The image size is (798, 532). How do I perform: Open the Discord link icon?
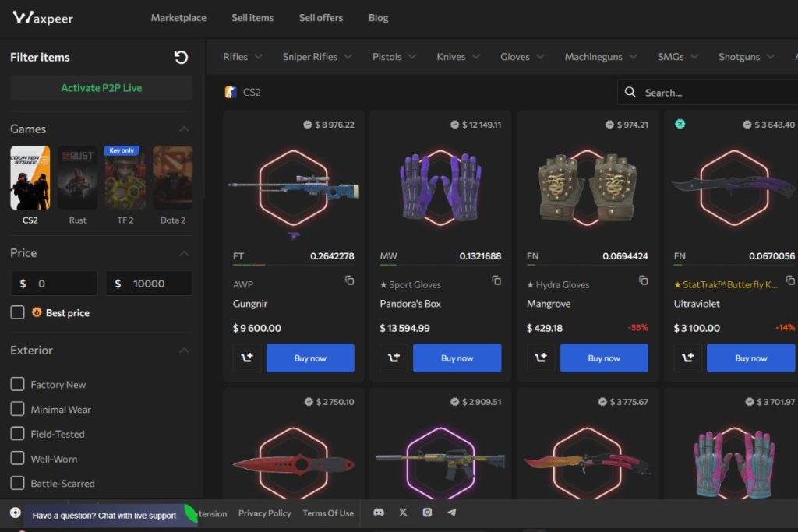point(379,513)
